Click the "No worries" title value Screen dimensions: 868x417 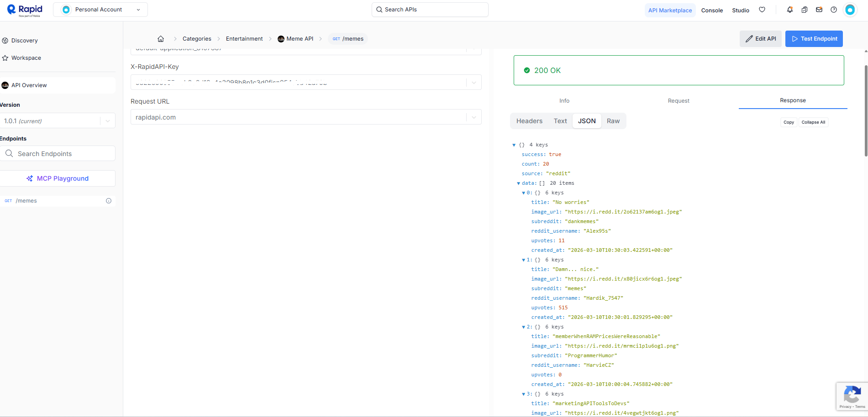[571, 203]
